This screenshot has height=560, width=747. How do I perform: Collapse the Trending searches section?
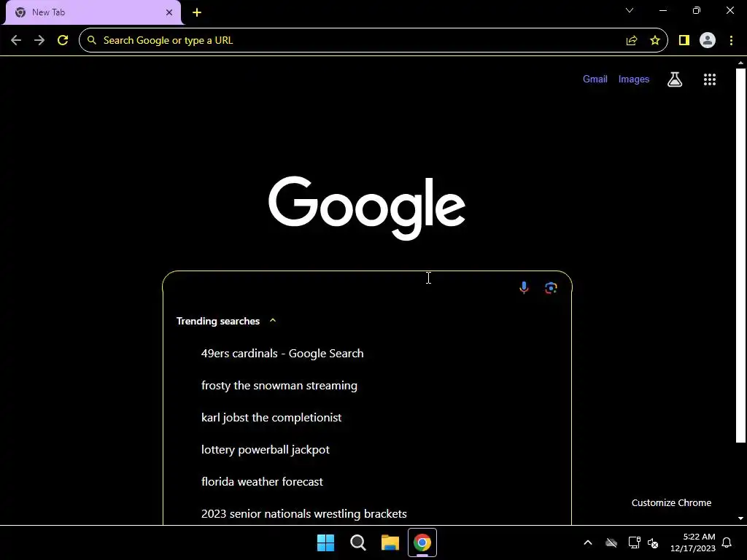[273, 321]
